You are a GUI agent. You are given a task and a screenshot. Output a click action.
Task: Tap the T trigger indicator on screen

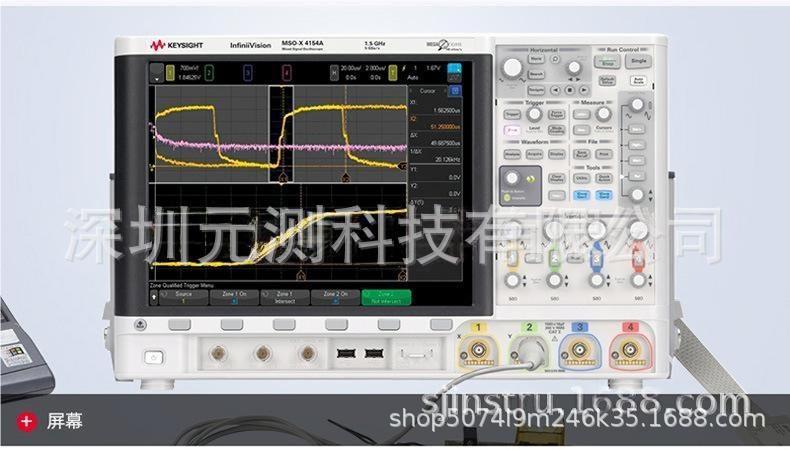point(393,73)
